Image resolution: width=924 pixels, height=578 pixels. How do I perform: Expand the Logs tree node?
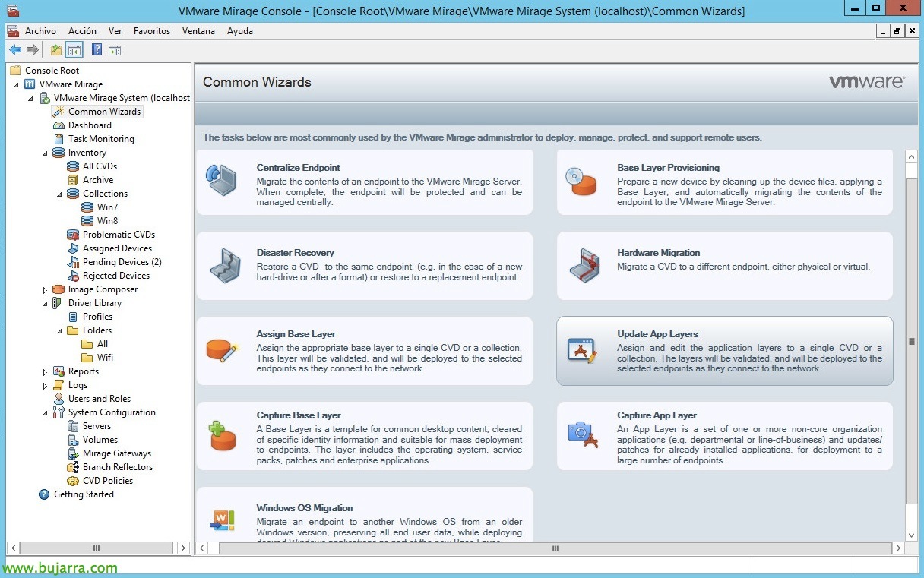point(46,385)
